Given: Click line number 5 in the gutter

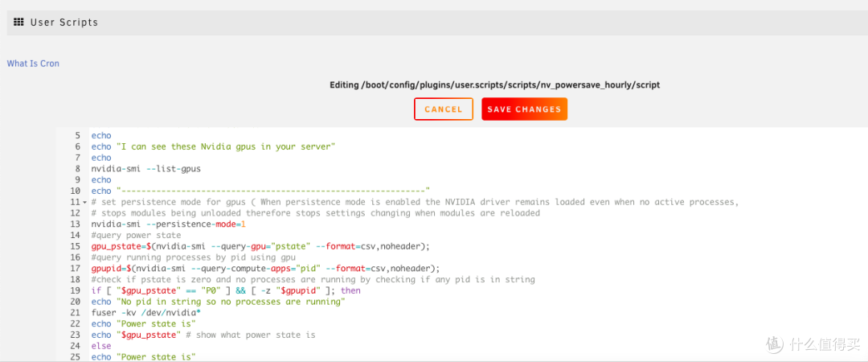Looking at the screenshot, I should click(77, 136).
